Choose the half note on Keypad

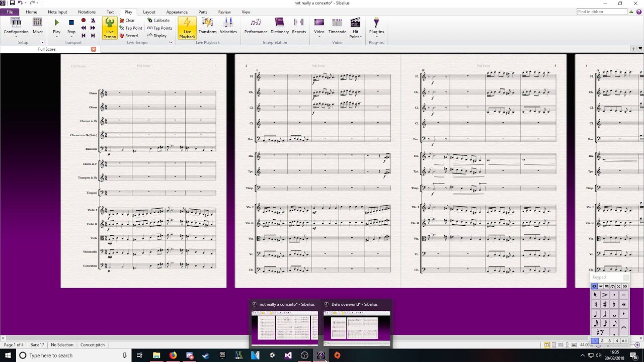[605, 313]
